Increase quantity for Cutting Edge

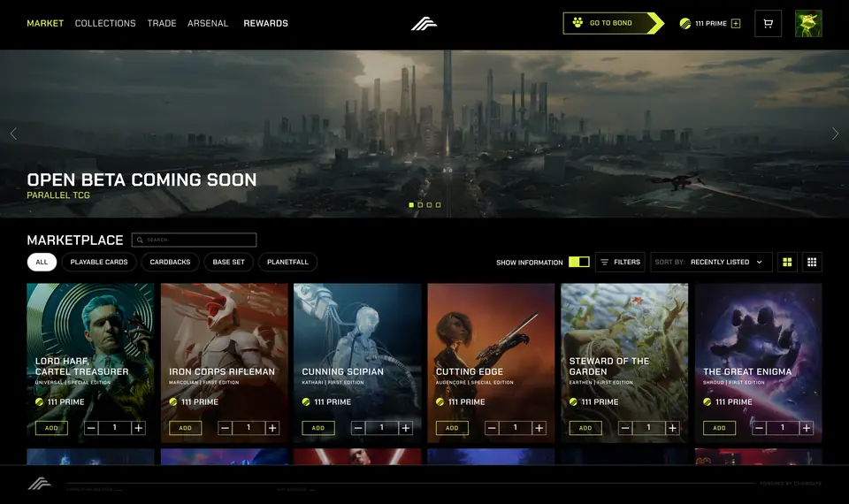tap(539, 428)
